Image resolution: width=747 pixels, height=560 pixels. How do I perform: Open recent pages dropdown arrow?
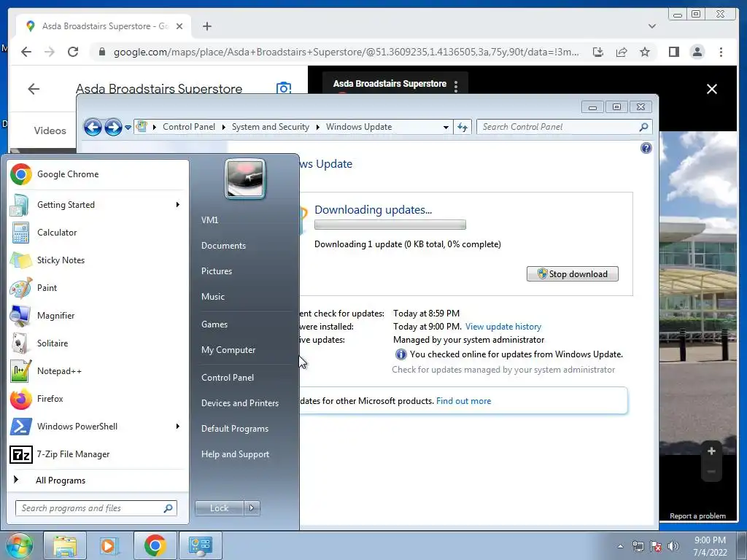coord(128,127)
